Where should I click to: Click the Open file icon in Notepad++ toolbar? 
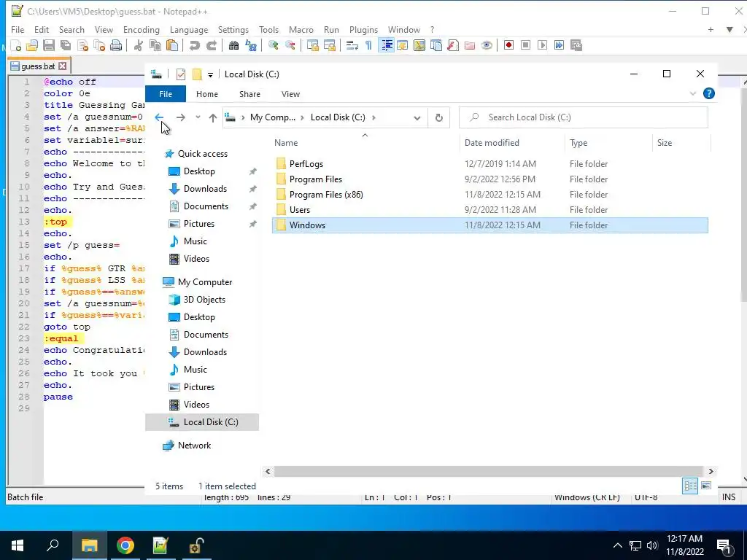[x=32, y=45]
